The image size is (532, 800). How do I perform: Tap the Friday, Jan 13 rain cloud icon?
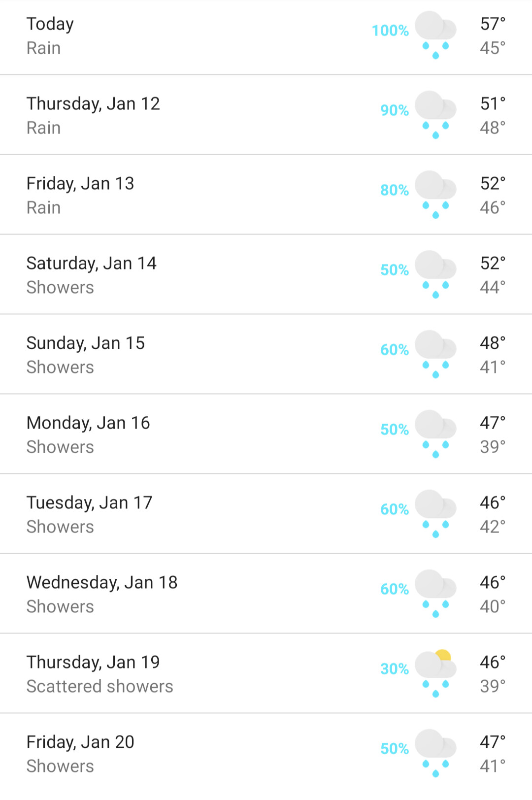pos(435,195)
